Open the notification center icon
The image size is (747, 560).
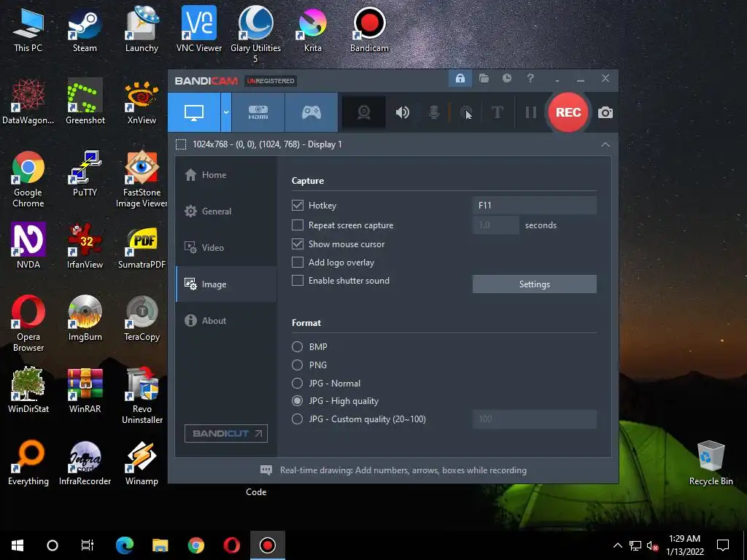[x=723, y=545]
